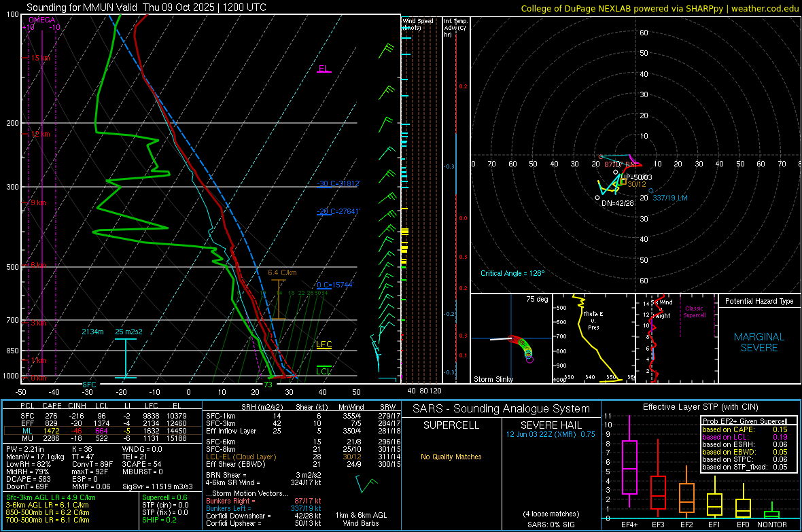Image resolution: width=802 pixels, height=532 pixels.
Task: Click the Classic Supercell label in SR wind panel
Action: click(694, 312)
